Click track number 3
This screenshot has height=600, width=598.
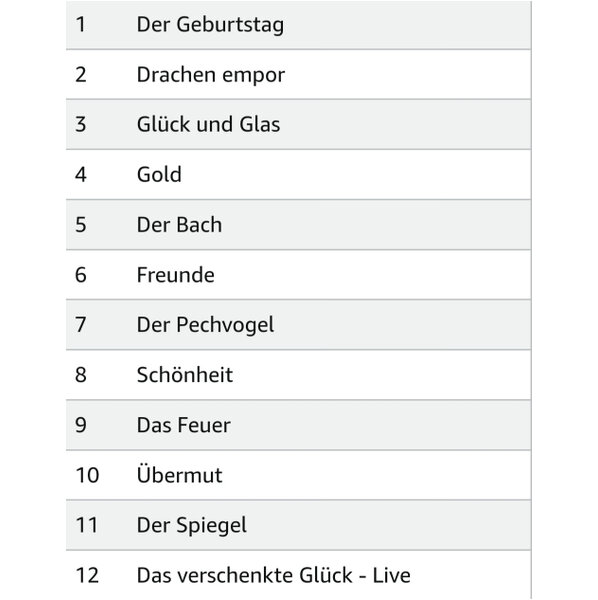click(x=80, y=124)
